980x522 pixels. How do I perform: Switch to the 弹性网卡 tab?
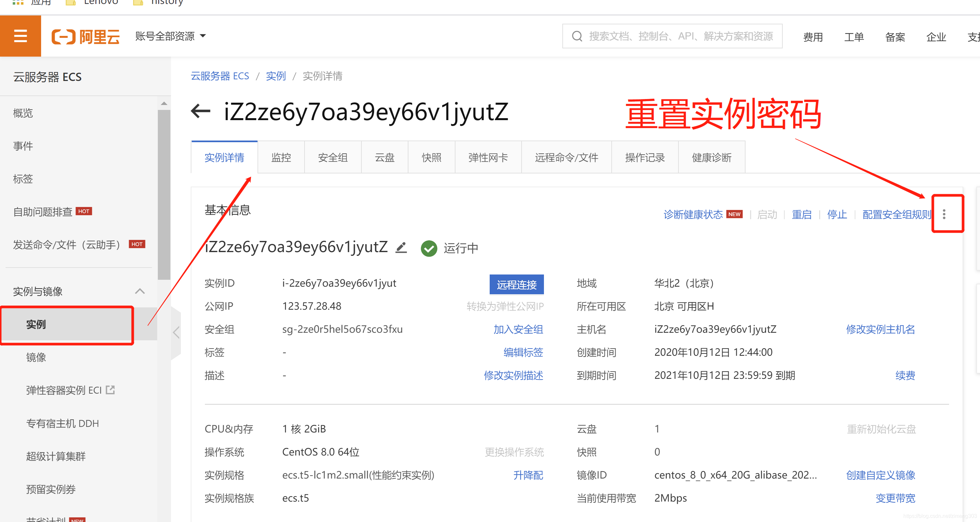pos(488,157)
